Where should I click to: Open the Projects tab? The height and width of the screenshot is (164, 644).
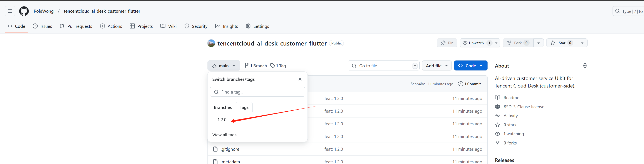[141, 26]
